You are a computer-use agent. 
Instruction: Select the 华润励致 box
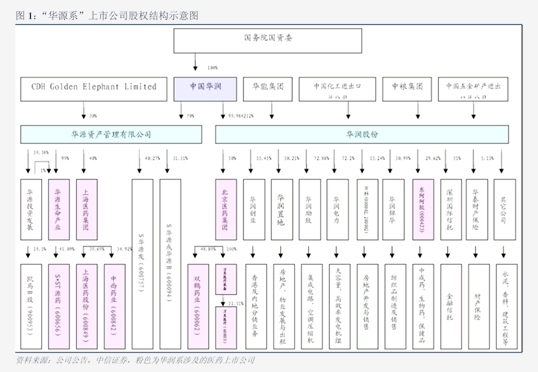(309, 209)
